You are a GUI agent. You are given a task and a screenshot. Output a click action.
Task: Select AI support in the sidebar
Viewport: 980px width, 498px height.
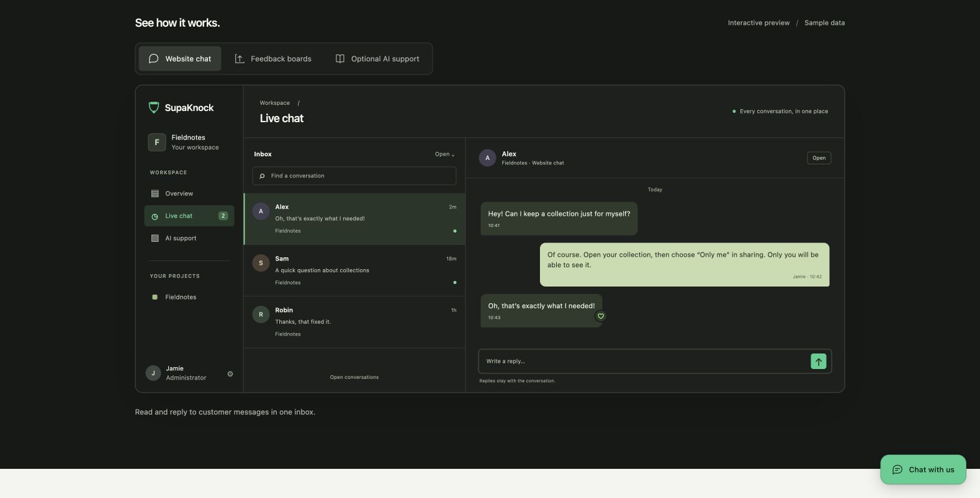point(189,238)
